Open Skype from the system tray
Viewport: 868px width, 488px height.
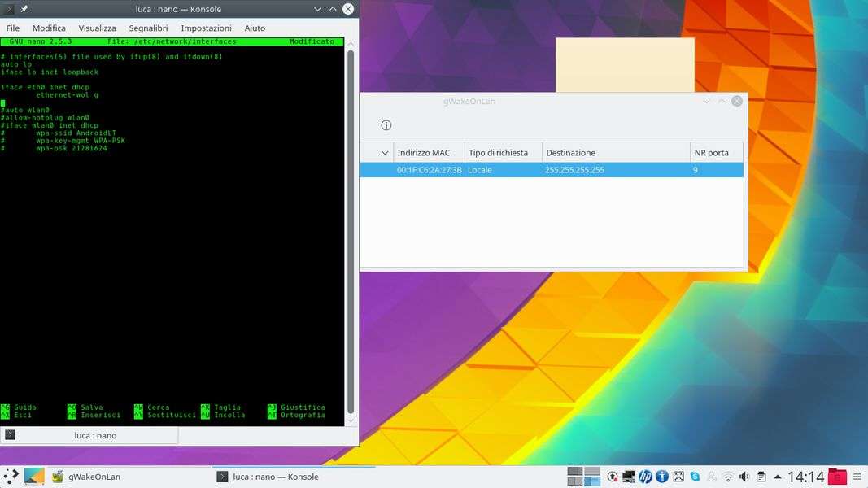click(695, 477)
